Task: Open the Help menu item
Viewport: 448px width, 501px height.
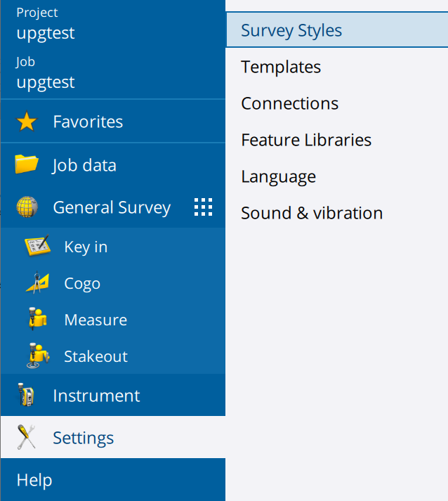Action: pos(113,480)
